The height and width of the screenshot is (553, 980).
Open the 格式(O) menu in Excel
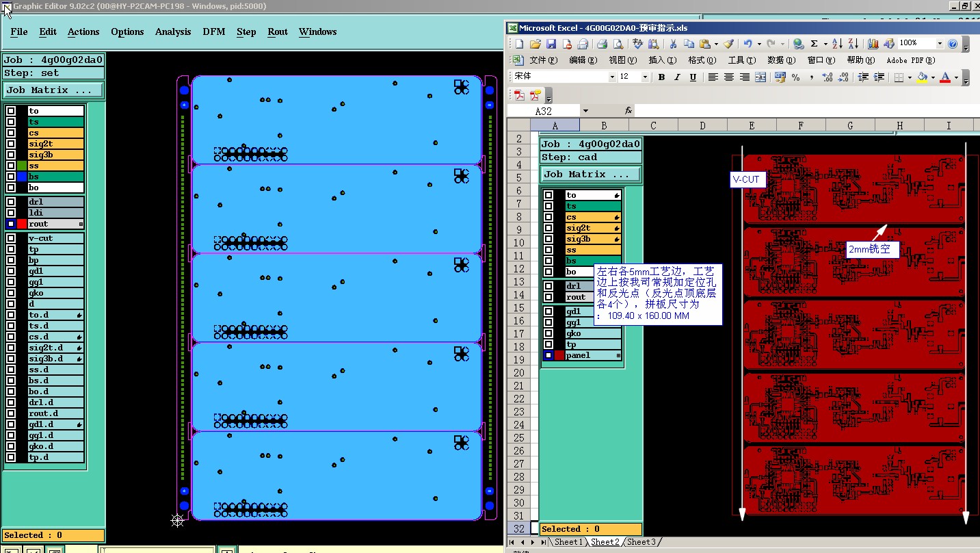(x=702, y=60)
